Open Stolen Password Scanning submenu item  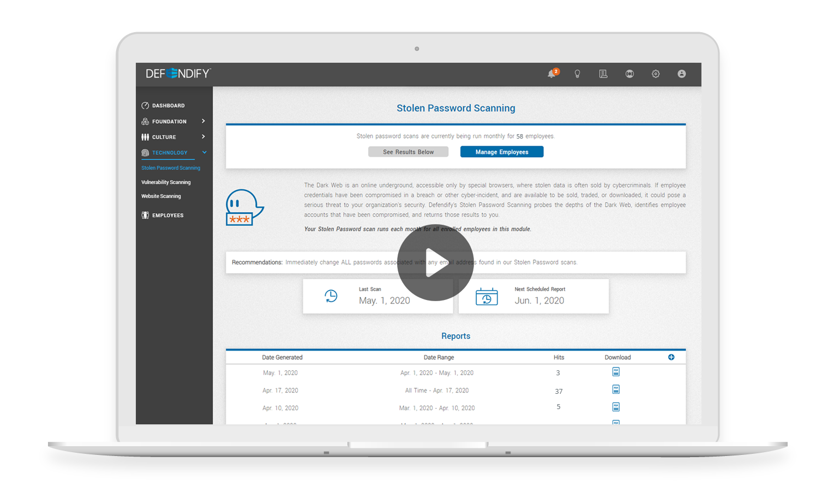pos(171,168)
